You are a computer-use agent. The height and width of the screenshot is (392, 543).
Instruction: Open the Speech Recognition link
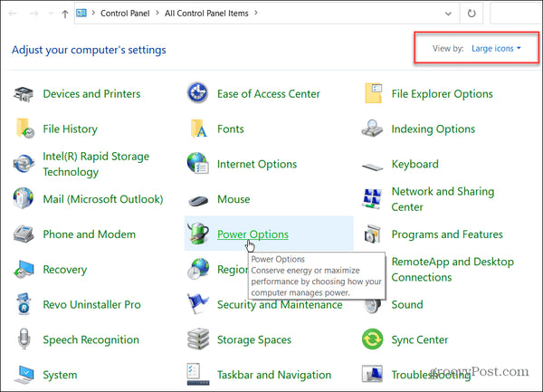pyautogui.click(x=90, y=340)
